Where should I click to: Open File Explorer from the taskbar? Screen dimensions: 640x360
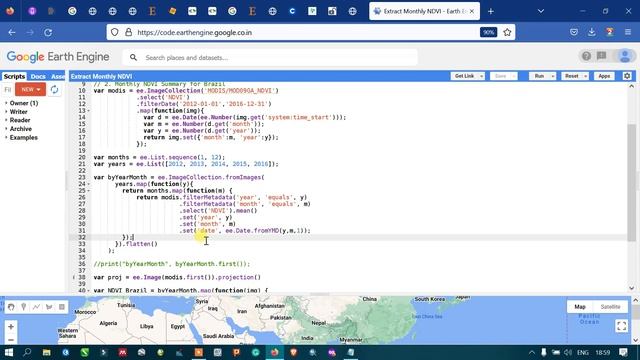(47, 352)
